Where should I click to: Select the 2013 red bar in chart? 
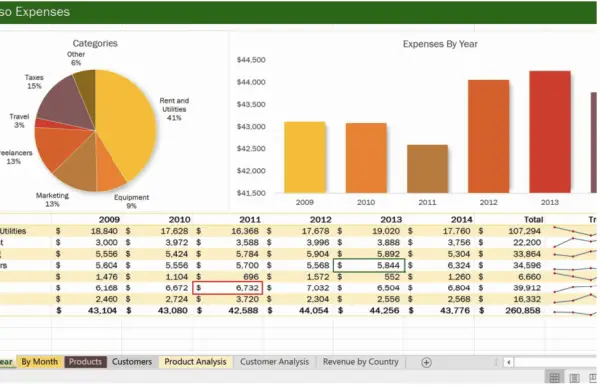[x=550, y=132]
